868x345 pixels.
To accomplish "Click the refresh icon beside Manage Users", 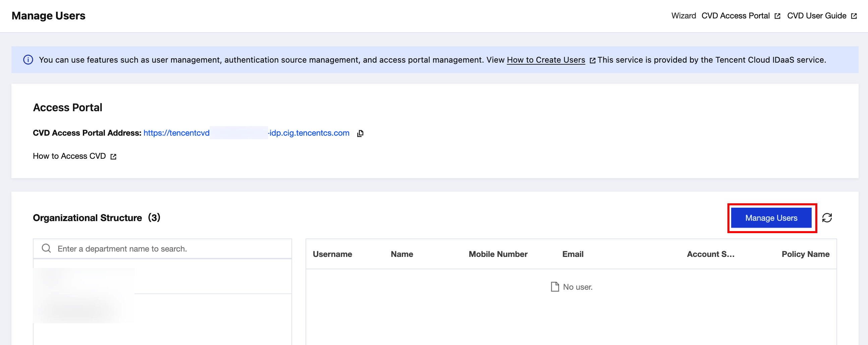I will (826, 218).
